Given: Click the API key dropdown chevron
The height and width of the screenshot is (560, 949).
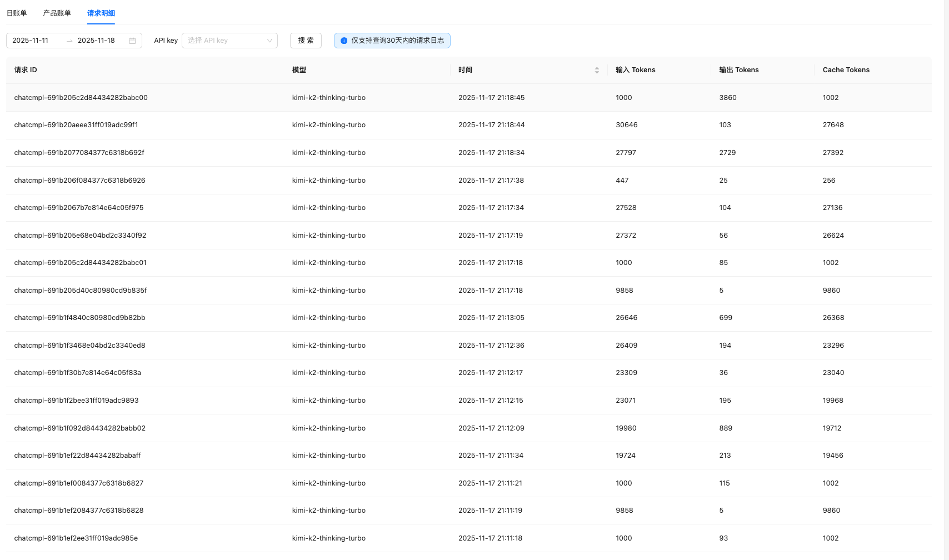Looking at the screenshot, I should 269,41.
